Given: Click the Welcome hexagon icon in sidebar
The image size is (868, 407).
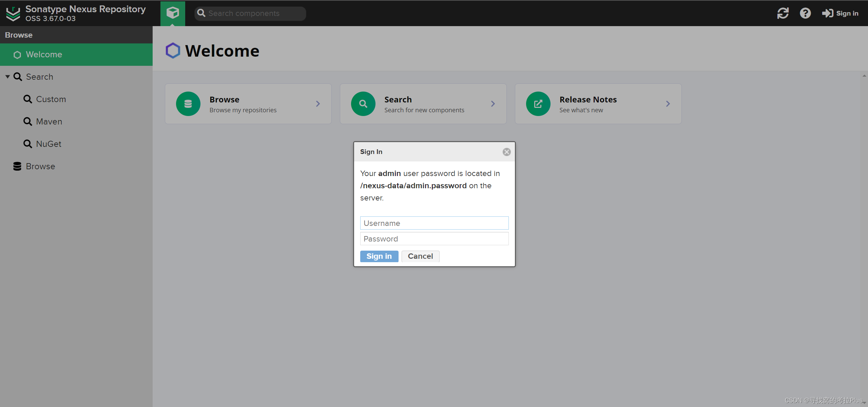Looking at the screenshot, I should coord(17,55).
